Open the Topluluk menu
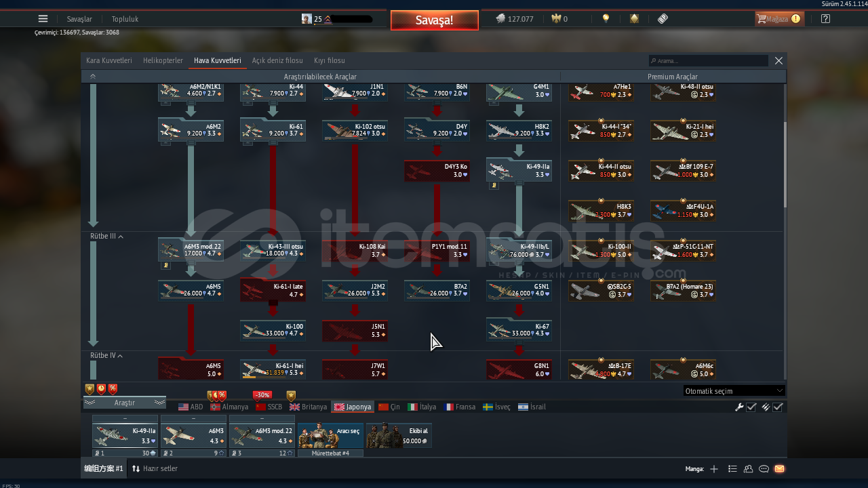Screen dimensions: 868x488 (x=125, y=19)
